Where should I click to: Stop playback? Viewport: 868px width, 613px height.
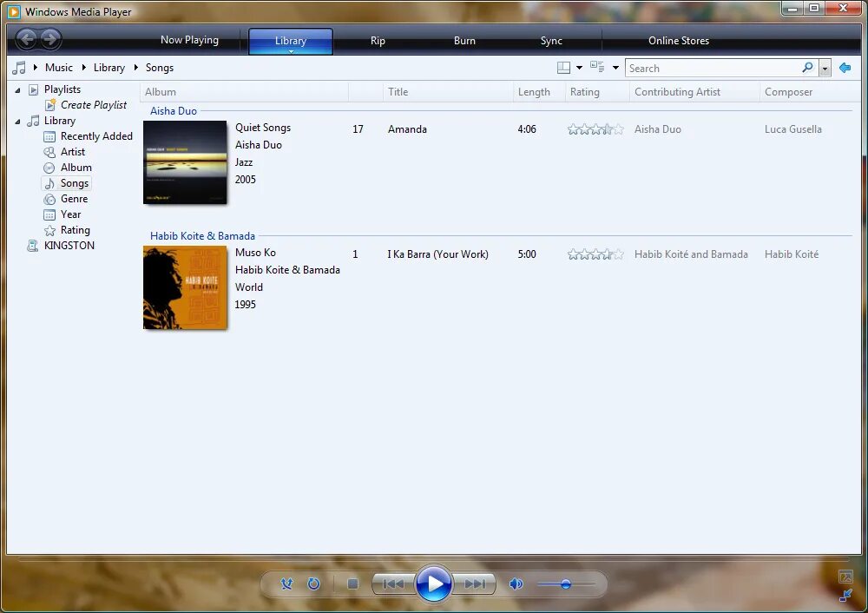pyautogui.click(x=352, y=583)
